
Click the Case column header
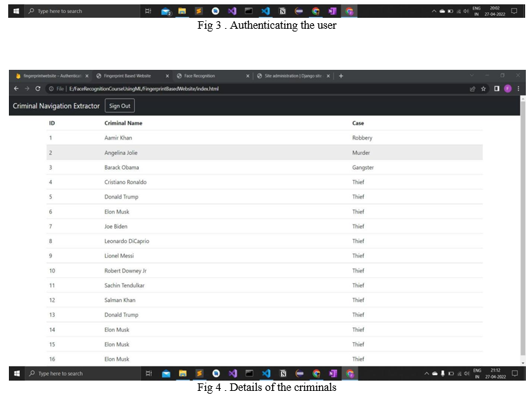tap(358, 123)
